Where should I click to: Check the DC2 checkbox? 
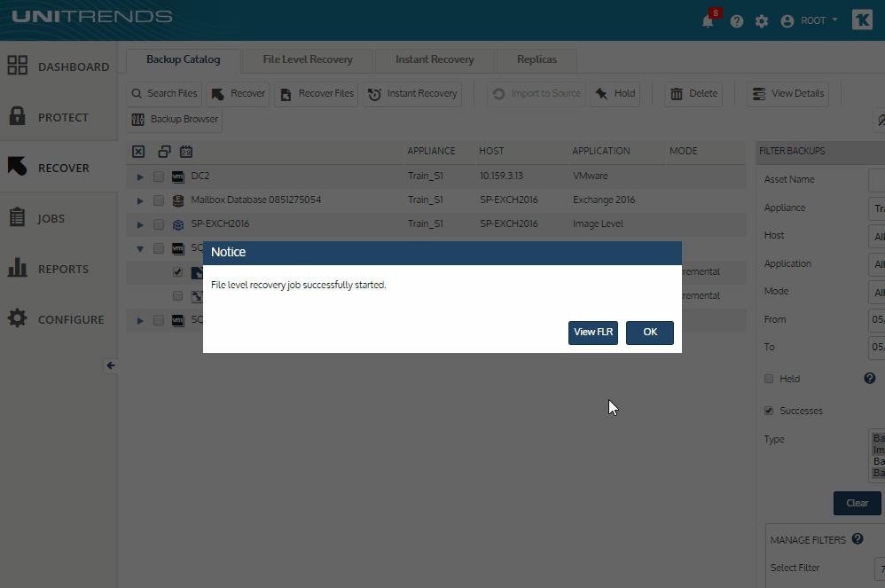coord(159,176)
